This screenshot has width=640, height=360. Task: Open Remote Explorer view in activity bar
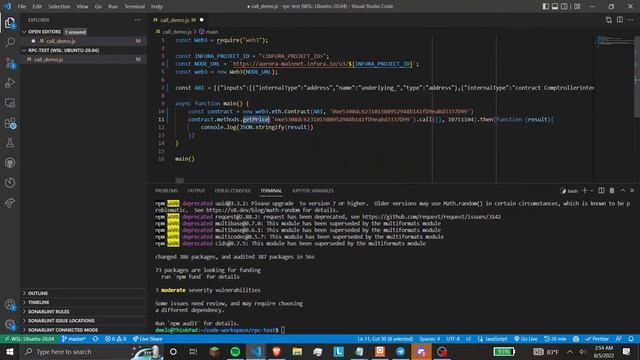click(10, 103)
